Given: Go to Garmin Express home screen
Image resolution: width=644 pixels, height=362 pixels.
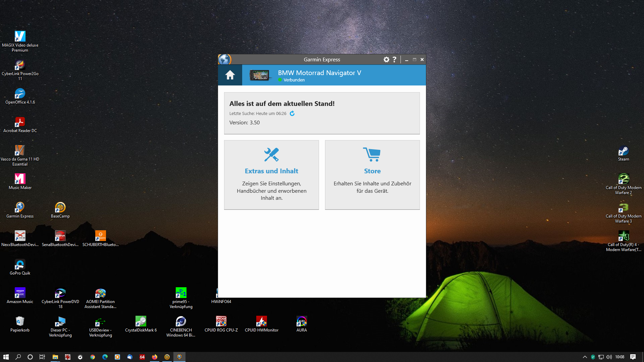Looking at the screenshot, I should pos(230,75).
